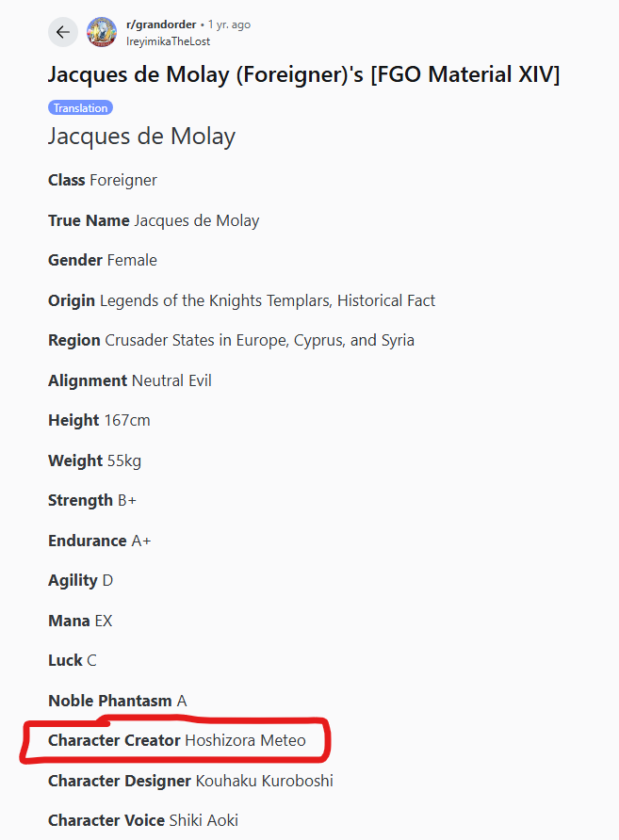This screenshot has height=840, width=619.
Task: Click the Region line about Crusader States
Action: (231, 341)
